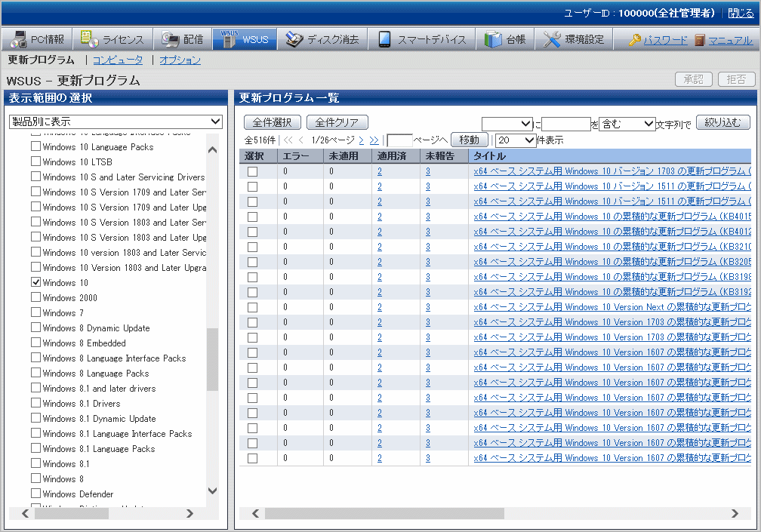Open the 配信 tab
The image size is (761, 532).
click(183, 39)
